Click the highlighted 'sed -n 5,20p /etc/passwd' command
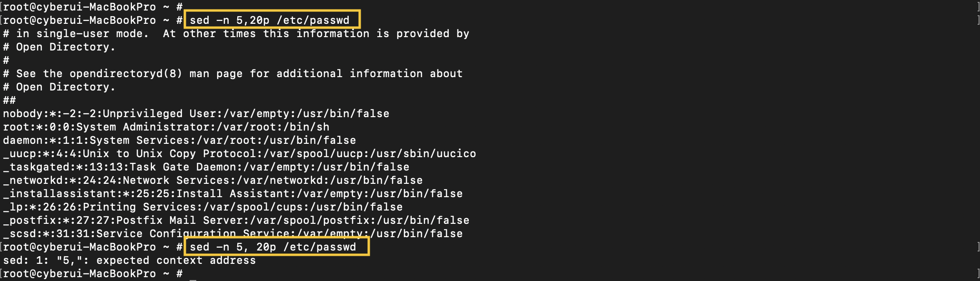The image size is (980, 281). [270, 20]
